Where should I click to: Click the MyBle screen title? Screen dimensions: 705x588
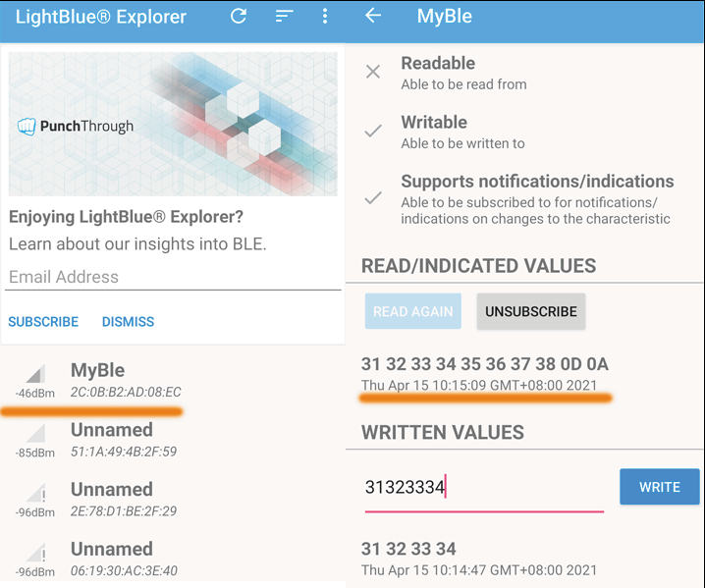[445, 16]
